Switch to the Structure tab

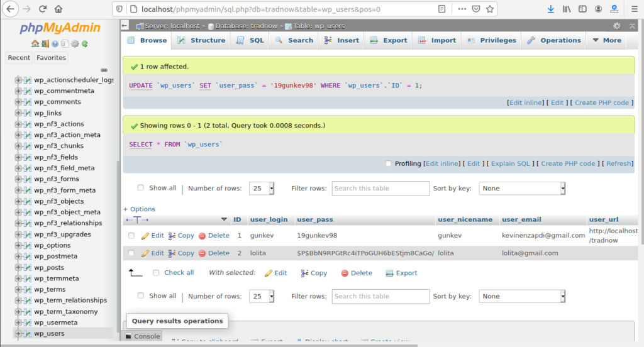pyautogui.click(x=201, y=40)
